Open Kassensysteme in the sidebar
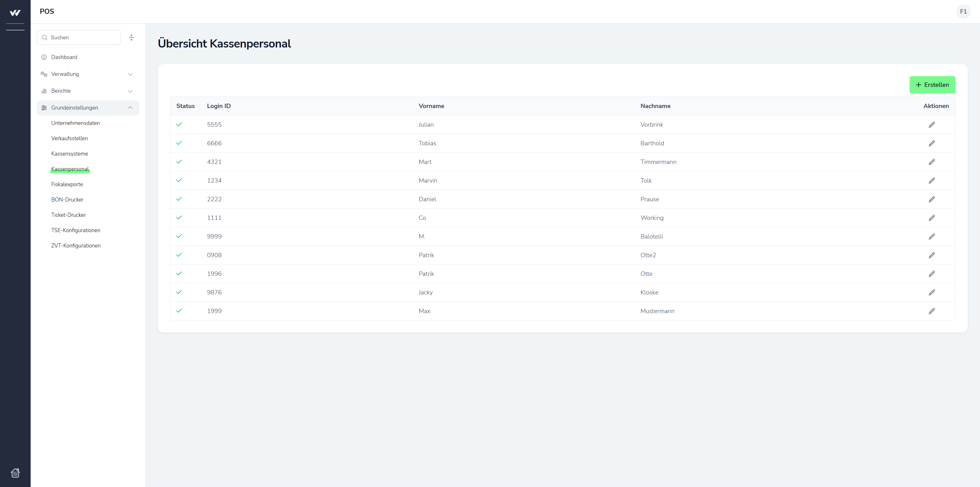The image size is (980, 487). coord(70,153)
